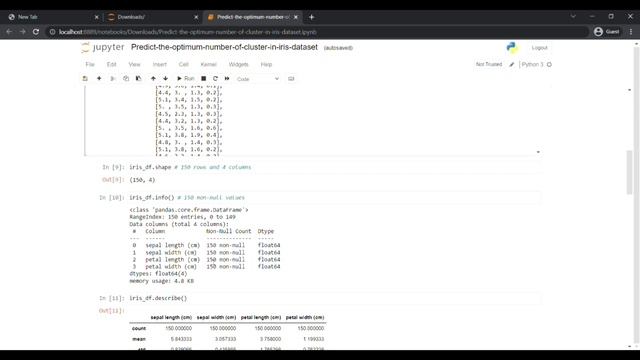This screenshot has width=640, height=360.
Task: Restart the kernel with the circular arrow
Action: (x=215, y=78)
